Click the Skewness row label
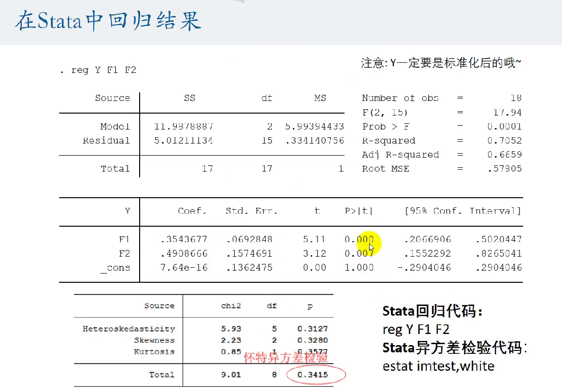Viewport: 562px width, 392px height. pos(154,340)
